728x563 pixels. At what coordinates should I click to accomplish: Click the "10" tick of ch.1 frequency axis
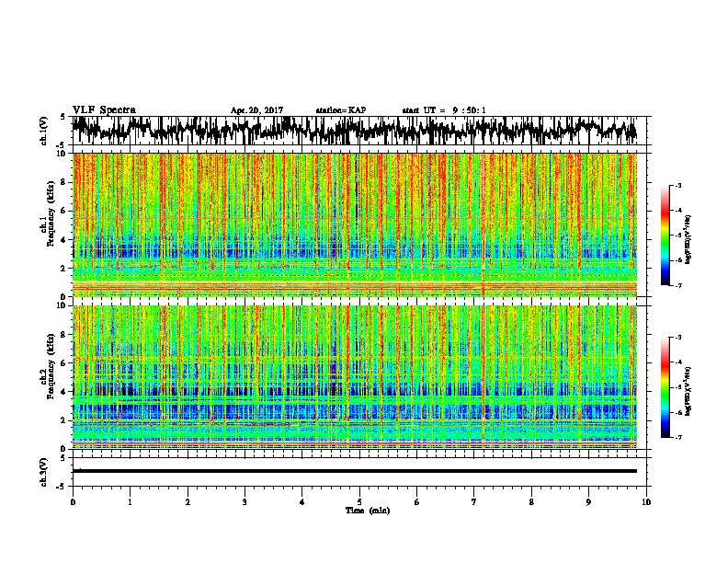click(62, 154)
